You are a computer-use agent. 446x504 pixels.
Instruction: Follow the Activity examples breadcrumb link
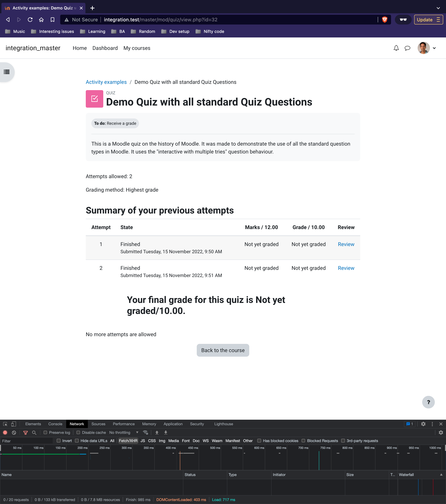(106, 82)
